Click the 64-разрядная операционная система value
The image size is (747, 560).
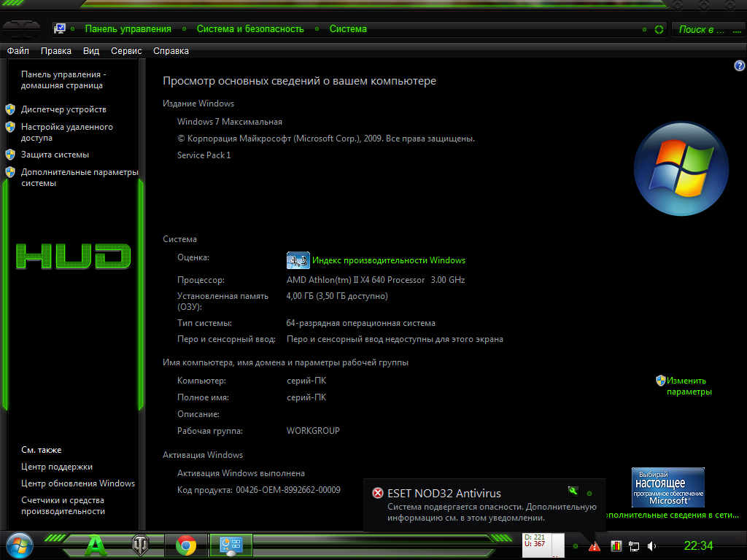click(x=360, y=323)
